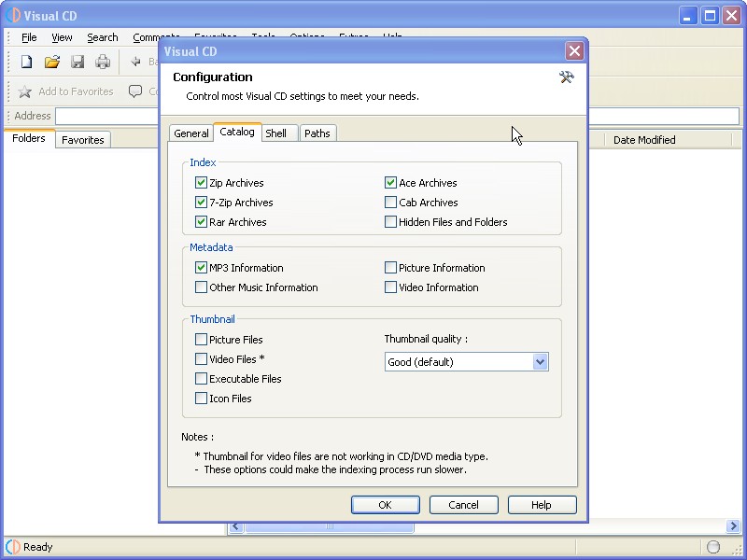Click the scrollbar right arrow

pyautogui.click(x=733, y=525)
